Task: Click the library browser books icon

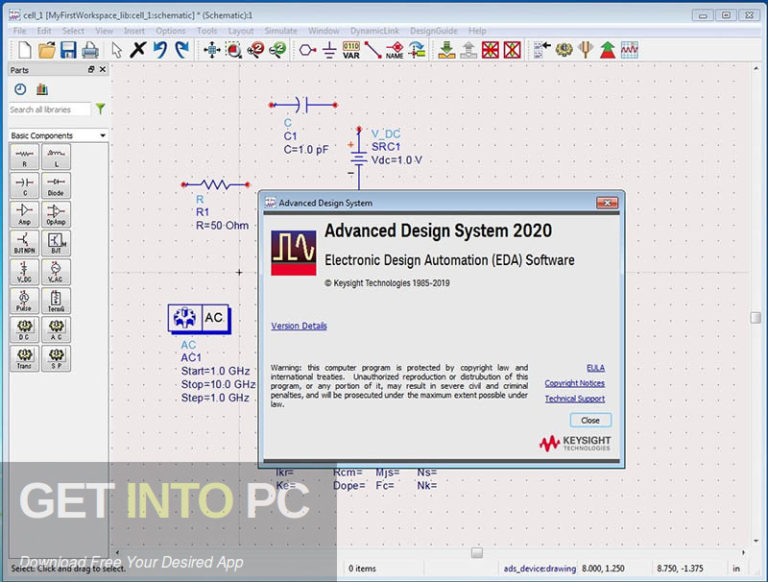Action: click(x=42, y=89)
